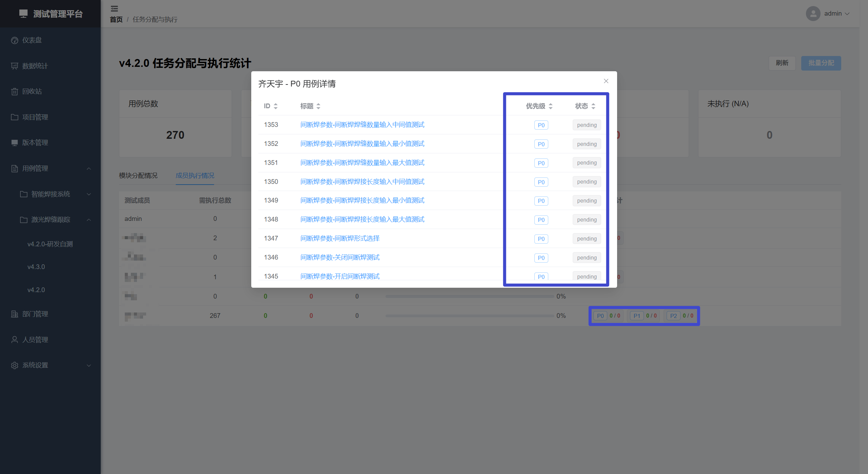This screenshot has width=868, height=474.
Task: Click the 刷新 refresh button
Action: pyautogui.click(x=782, y=63)
